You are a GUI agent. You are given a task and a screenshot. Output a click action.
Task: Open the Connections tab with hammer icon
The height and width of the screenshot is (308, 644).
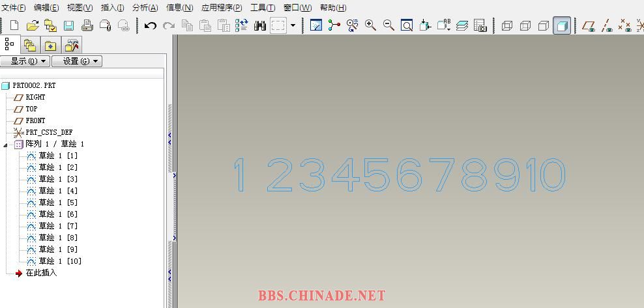point(72,45)
